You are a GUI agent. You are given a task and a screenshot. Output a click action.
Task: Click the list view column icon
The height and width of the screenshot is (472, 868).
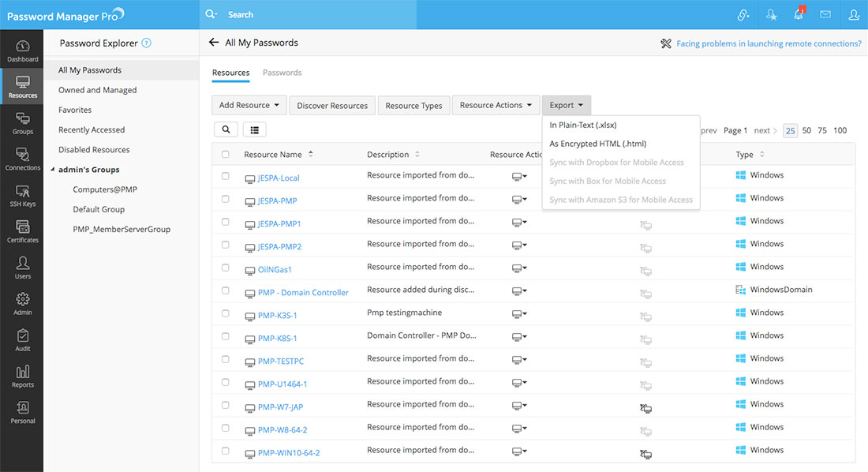point(255,129)
